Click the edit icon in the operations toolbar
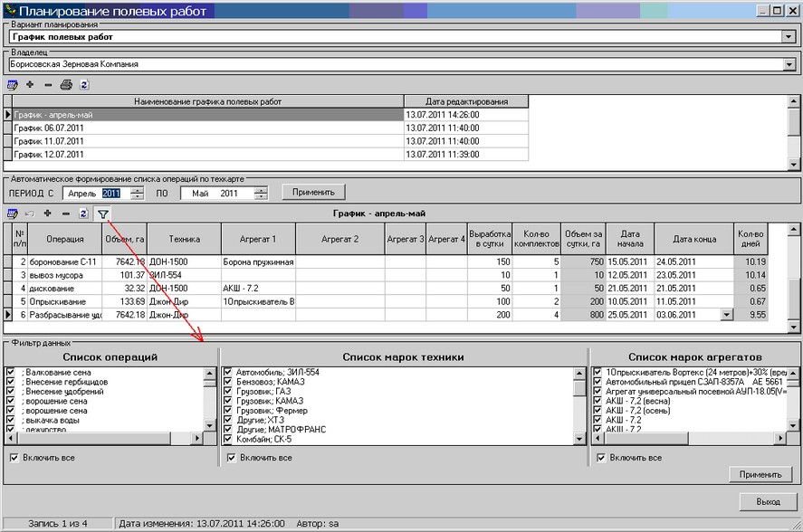The width and height of the screenshot is (803, 532). pyautogui.click(x=13, y=214)
